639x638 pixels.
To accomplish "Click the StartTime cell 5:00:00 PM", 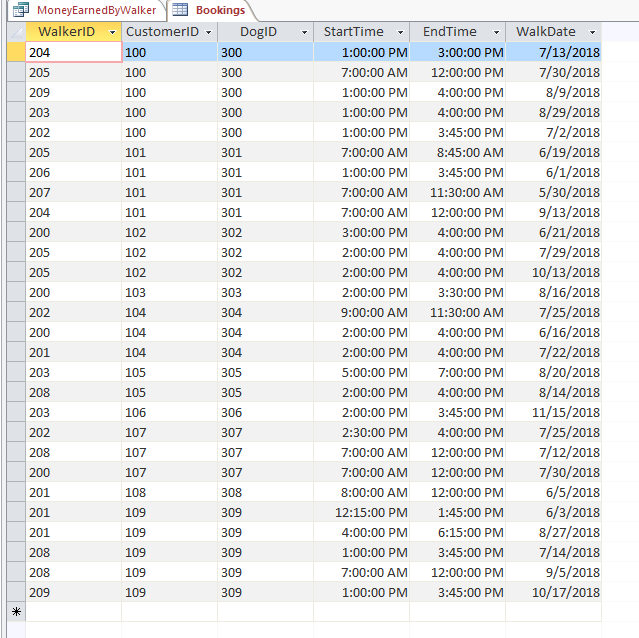I will tap(361, 372).
